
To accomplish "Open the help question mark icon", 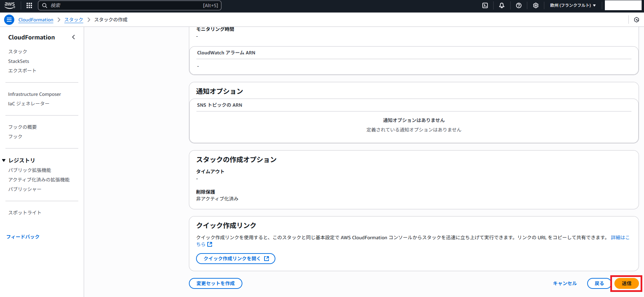I will tap(519, 5).
